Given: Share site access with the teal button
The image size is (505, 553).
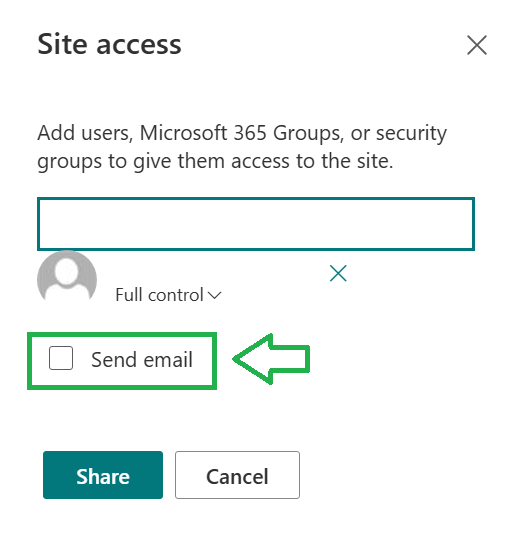Looking at the screenshot, I should point(103,475).
